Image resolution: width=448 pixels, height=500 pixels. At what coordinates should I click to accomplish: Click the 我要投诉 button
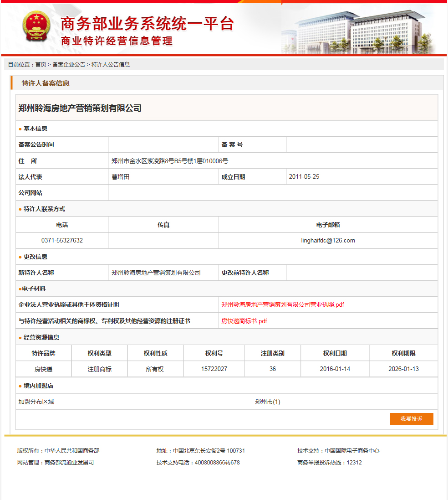(x=412, y=419)
